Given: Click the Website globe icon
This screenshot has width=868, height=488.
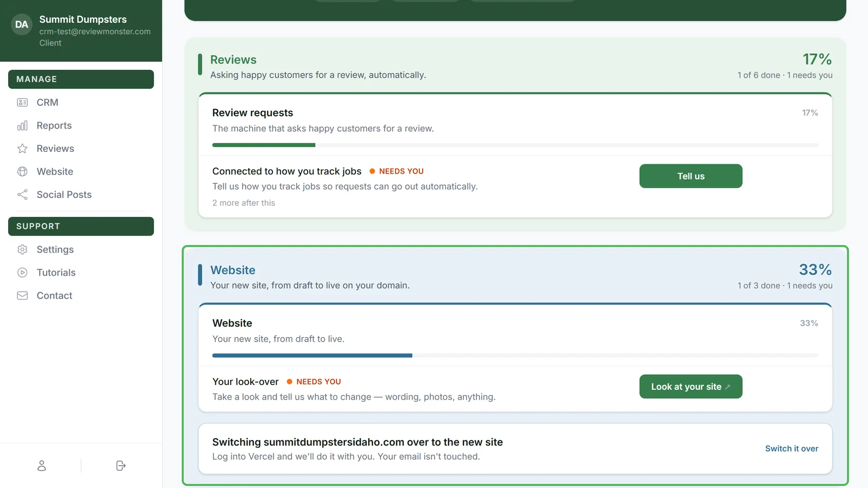Looking at the screenshot, I should 22,171.
